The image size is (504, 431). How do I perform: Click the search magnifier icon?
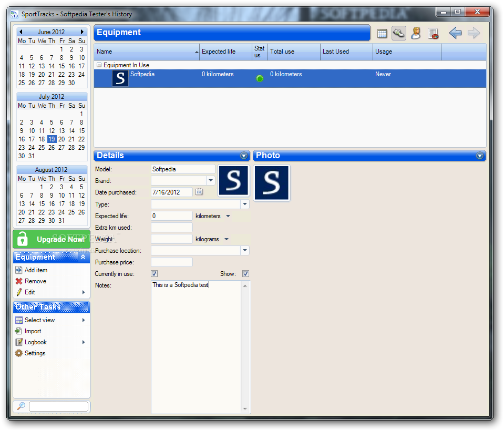pyautogui.click(x=21, y=406)
